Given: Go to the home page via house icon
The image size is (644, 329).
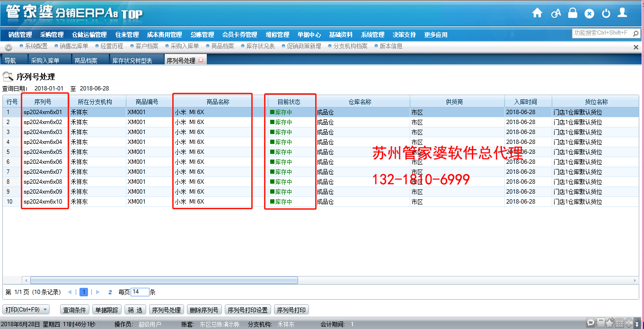Looking at the screenshot, I should (537, 13).
